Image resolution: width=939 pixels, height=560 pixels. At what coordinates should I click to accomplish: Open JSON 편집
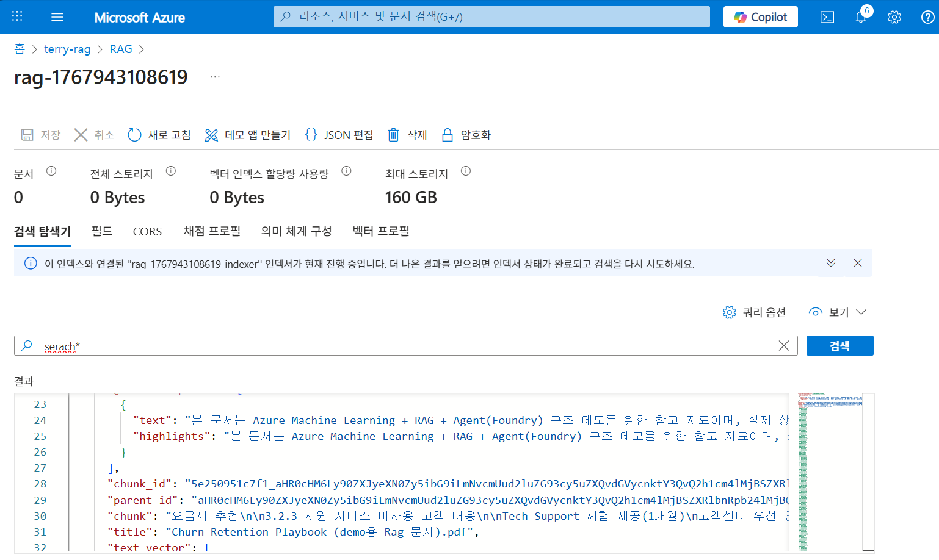click(x=339, y=135)
